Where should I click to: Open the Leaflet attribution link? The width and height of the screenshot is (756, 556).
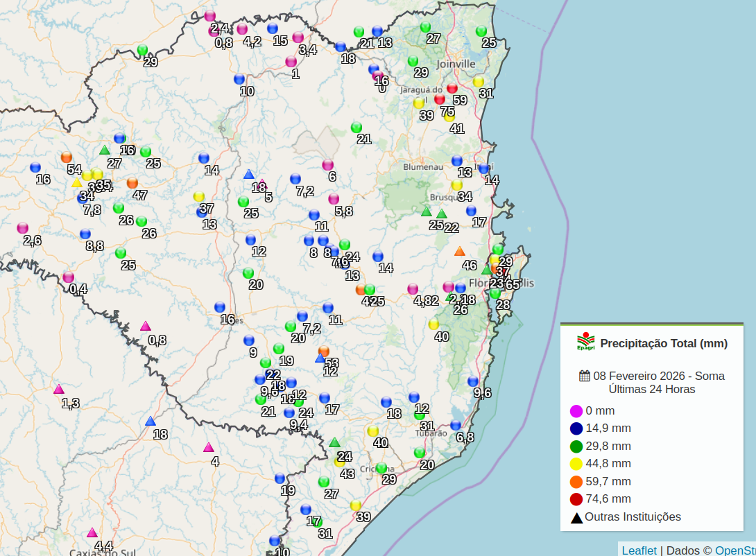point(639,550)
